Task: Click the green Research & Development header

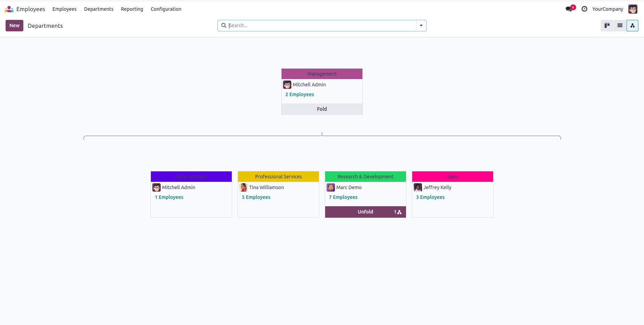Action: [x=366, y=177]
